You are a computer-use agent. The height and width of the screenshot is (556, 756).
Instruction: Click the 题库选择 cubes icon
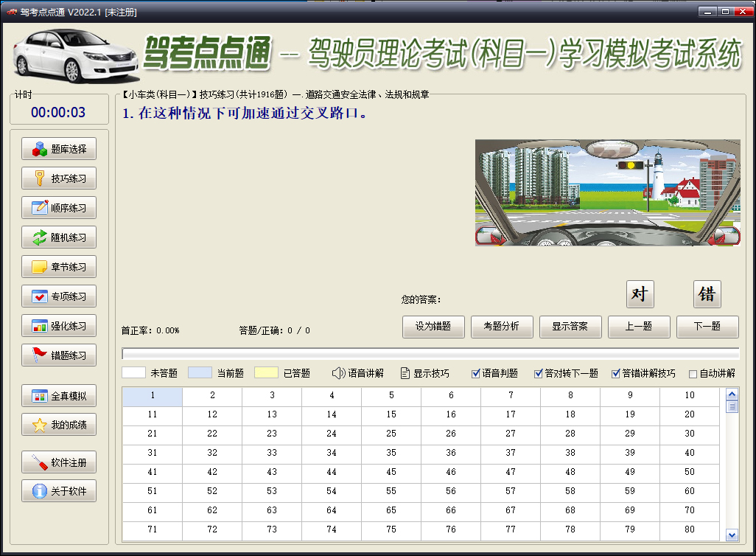click(x=40, y=149)
